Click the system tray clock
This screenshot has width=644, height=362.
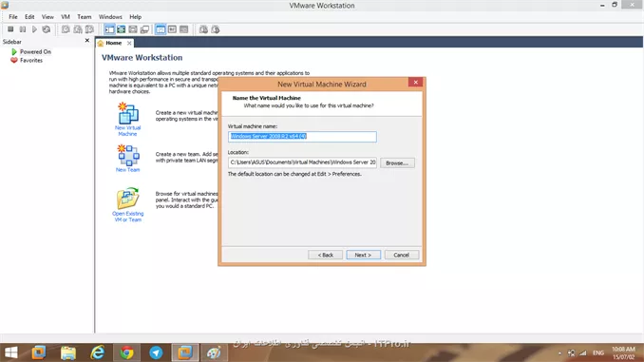pos(623,352)
